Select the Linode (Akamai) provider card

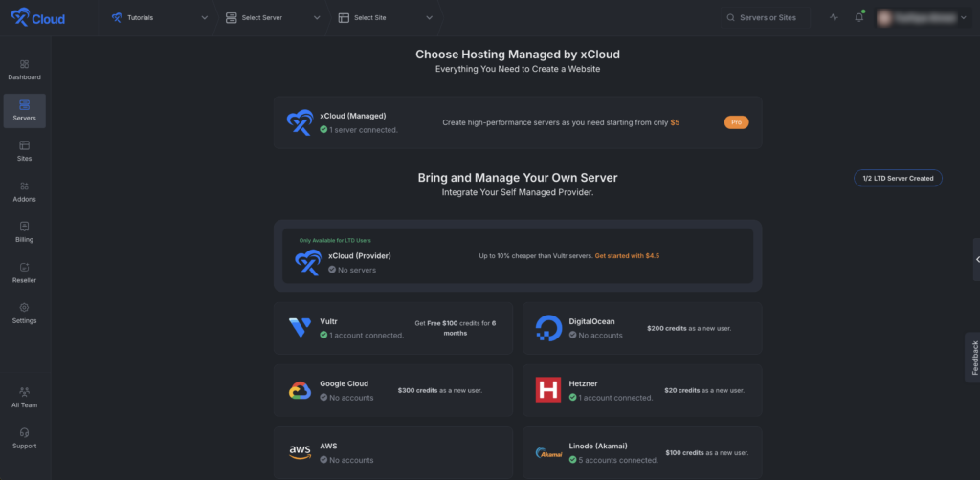(x=642, y=452)
